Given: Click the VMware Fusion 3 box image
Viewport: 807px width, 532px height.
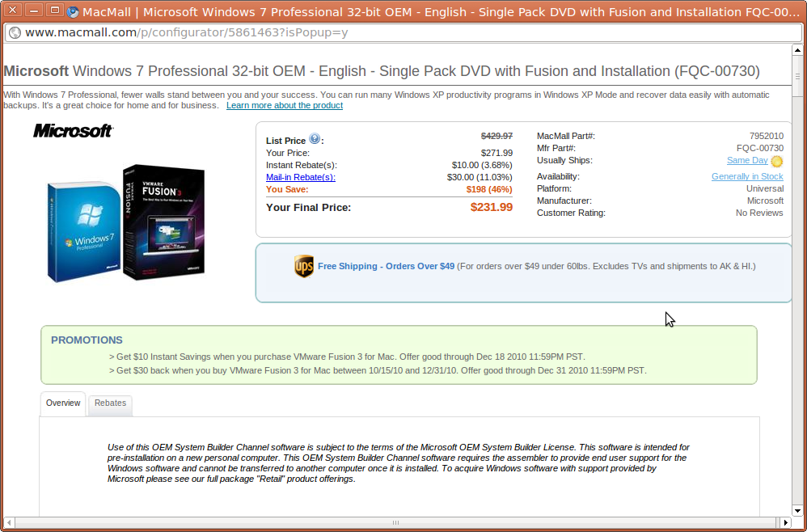Looking at the screenshot, I should (163, 222).
